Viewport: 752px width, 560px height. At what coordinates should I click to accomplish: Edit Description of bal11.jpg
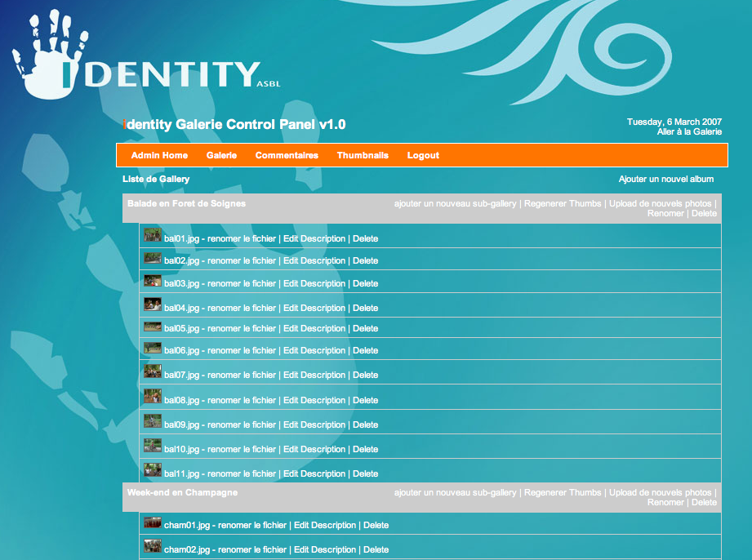pos(314,473)
